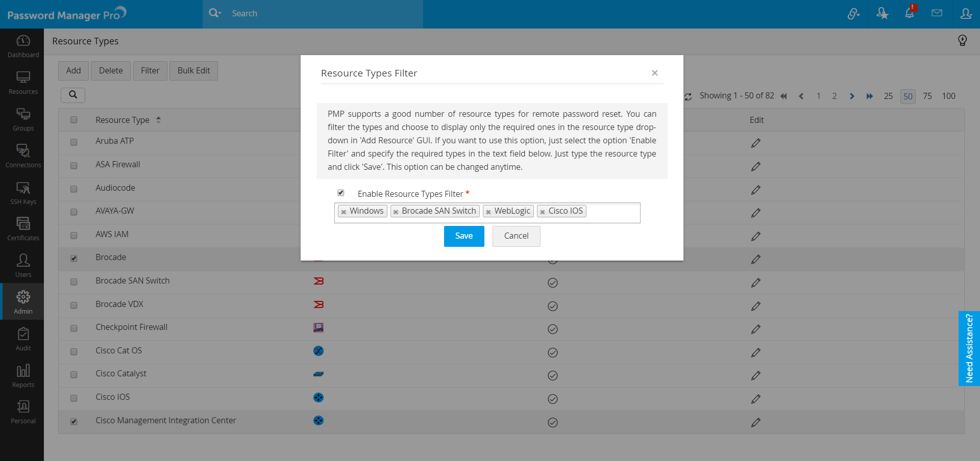Go to the Users section
Screen dimensions: 980x461
click(x=23, y=266)
